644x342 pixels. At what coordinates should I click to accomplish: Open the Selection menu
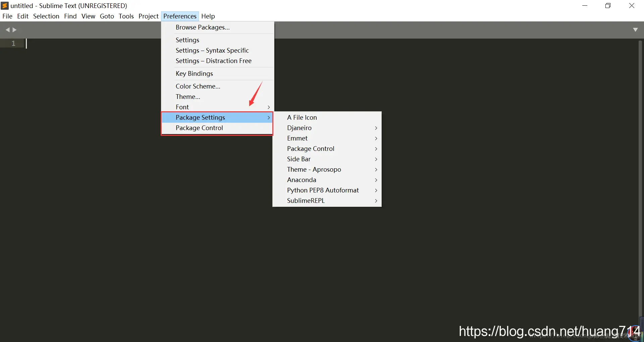point(46,16)
